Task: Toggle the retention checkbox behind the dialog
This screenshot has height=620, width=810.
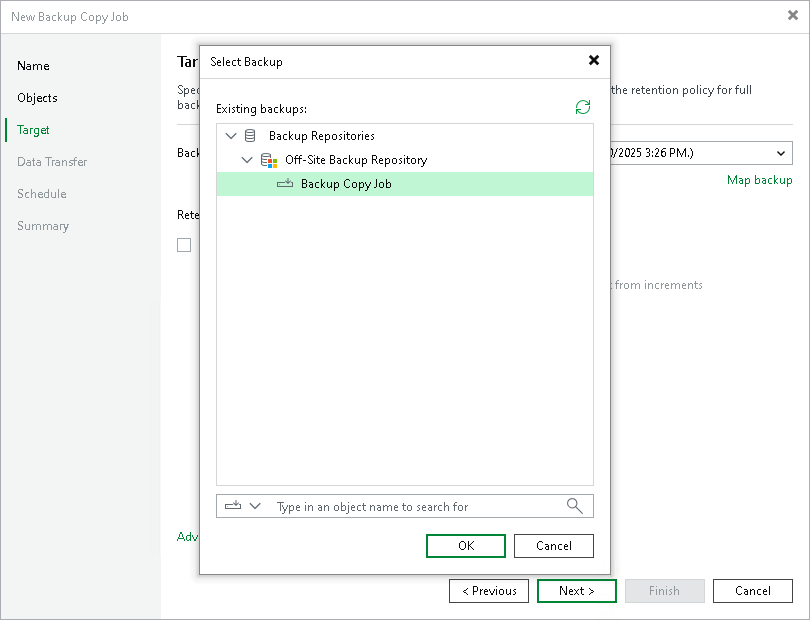Action: click(x=184, y=245)
